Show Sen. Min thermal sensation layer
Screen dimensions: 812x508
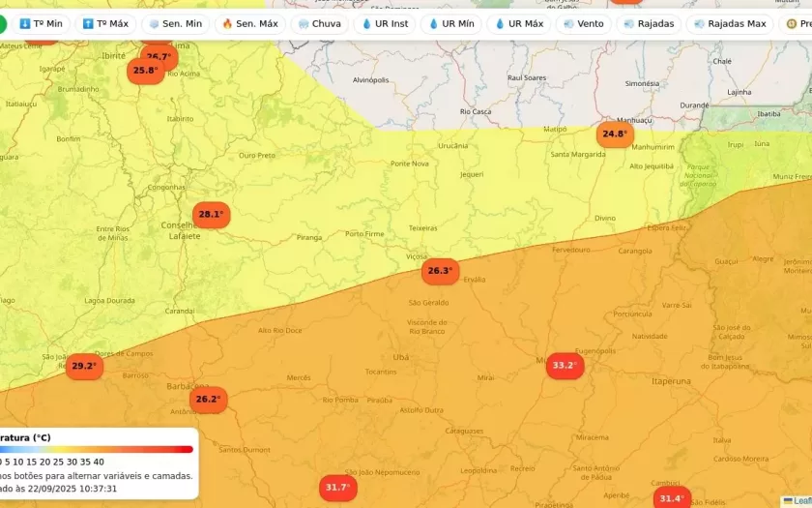tap(175, 23)
